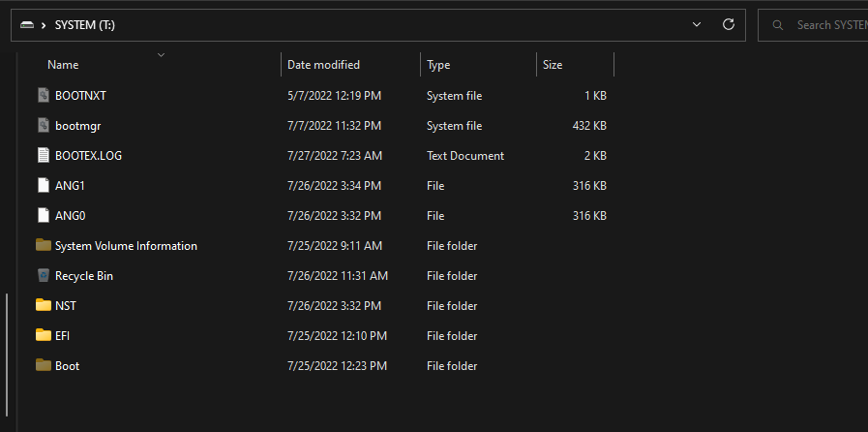Image resolution: width=868 pixels, height=432 pixels.
Task: Sort files by the Name column
Action: [63, 65]
